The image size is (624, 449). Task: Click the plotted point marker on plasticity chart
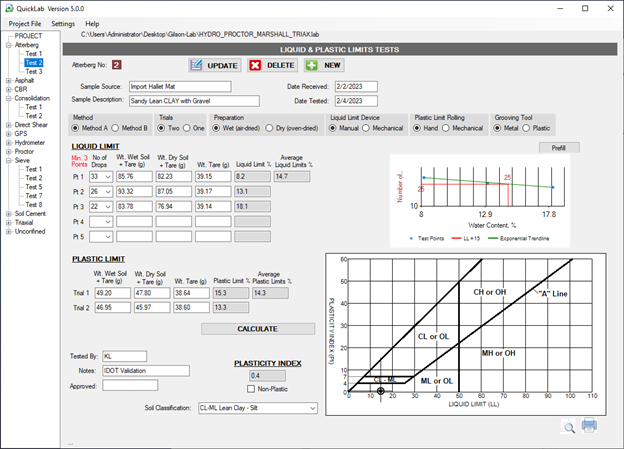[x=381, y=391]
